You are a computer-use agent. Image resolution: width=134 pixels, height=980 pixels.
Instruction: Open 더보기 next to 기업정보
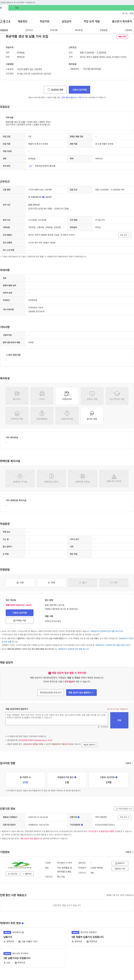(129, 852)
